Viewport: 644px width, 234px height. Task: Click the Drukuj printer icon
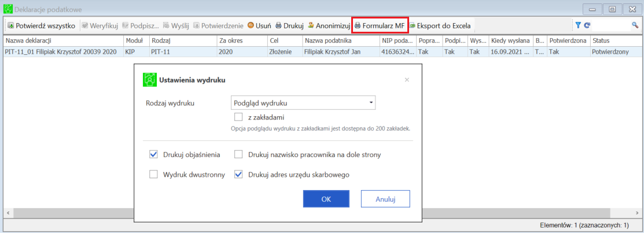[278, 25]
